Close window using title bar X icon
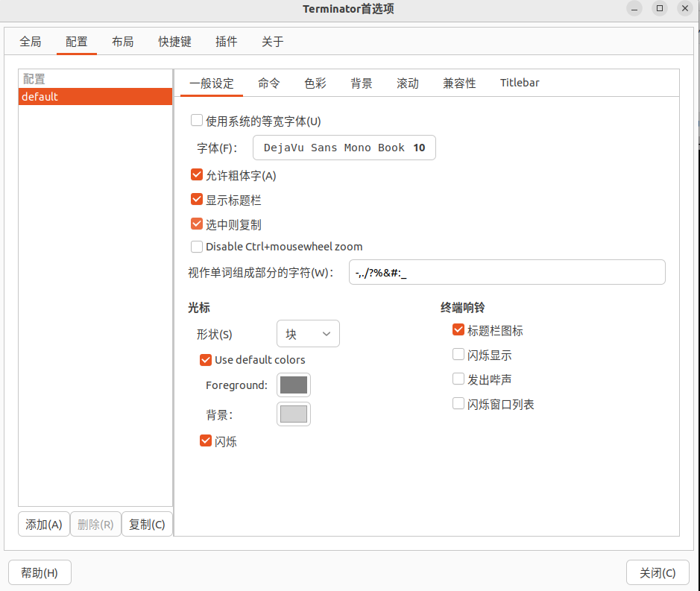The image size is (700, 591). [684, 9]
